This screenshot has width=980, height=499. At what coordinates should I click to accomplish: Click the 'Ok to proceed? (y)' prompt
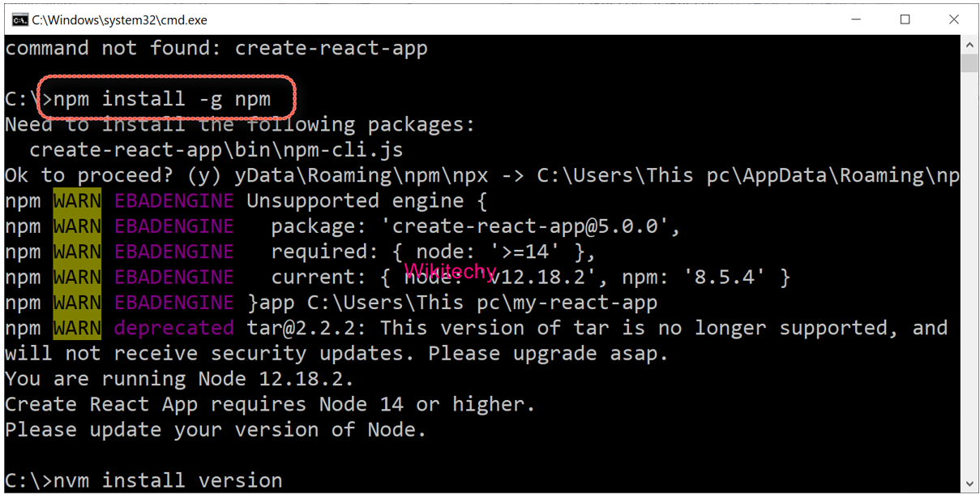point(115,175)
